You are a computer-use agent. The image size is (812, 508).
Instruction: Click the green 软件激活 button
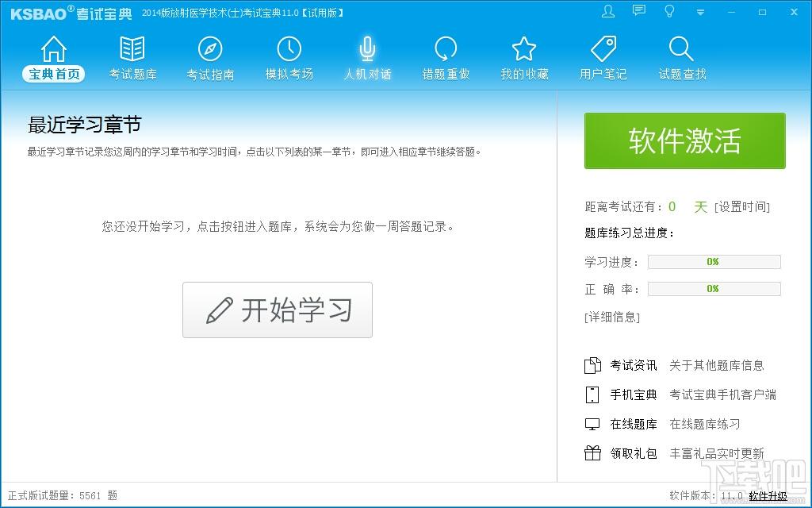pyautogui.click(x=684, y=140)
